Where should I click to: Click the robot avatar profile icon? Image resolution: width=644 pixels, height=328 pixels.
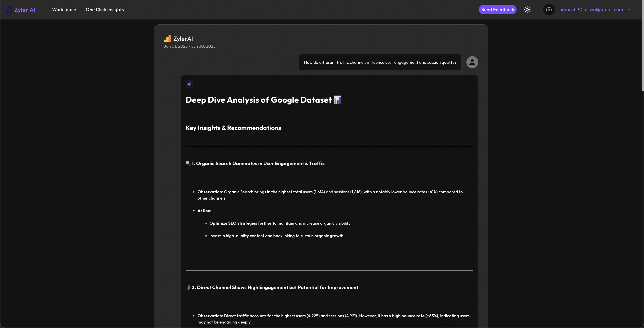pyautogui.click(x=549, y=10)
